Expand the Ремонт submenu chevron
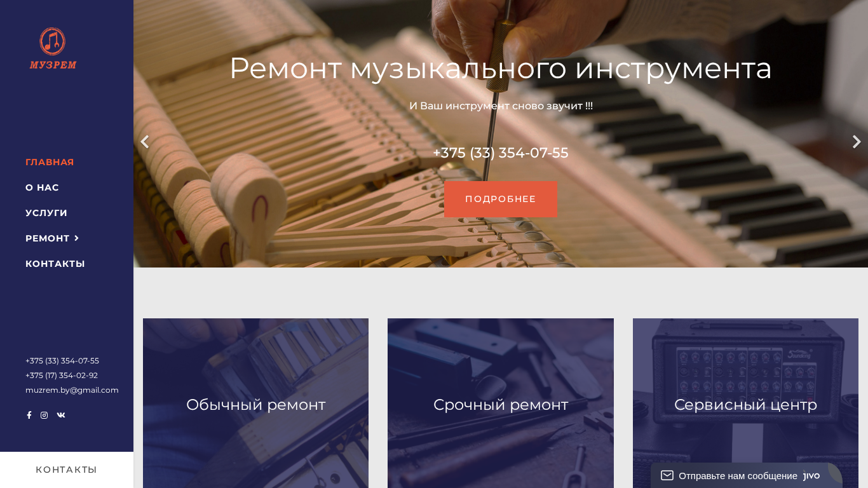 coord(77,238)
